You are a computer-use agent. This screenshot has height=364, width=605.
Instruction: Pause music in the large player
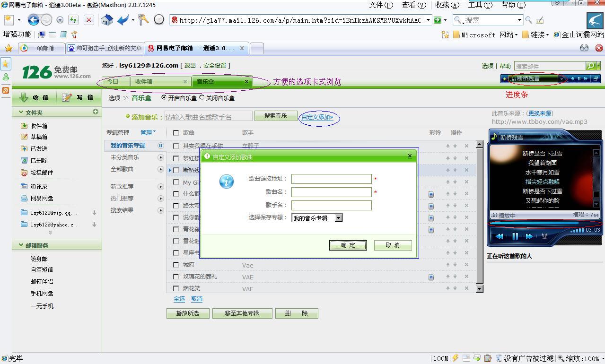(515, 236)
